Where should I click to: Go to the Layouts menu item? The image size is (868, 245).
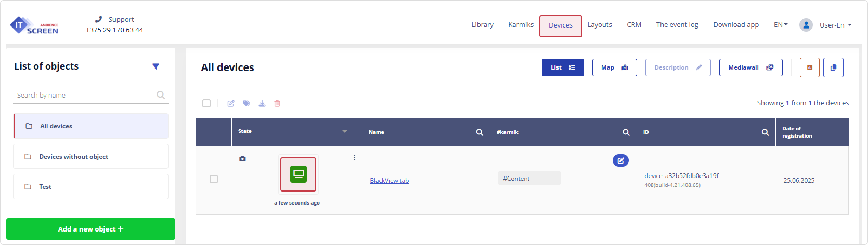[599, 25]
